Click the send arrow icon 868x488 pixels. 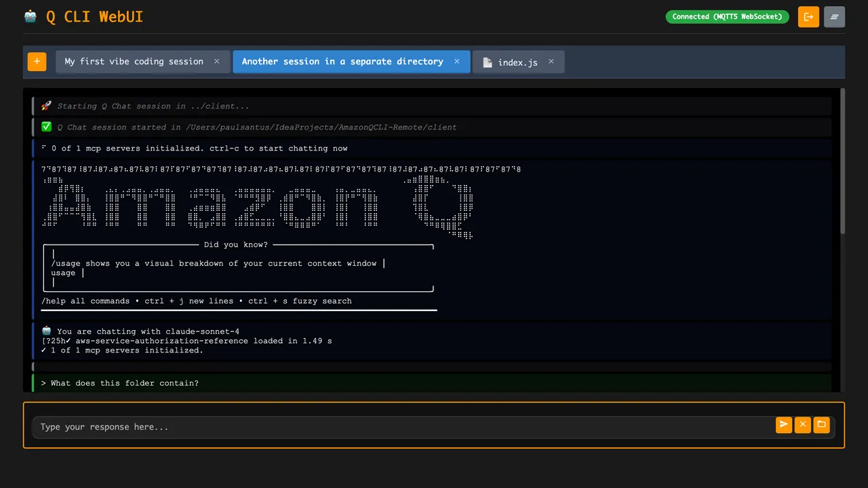click(784, 424)
